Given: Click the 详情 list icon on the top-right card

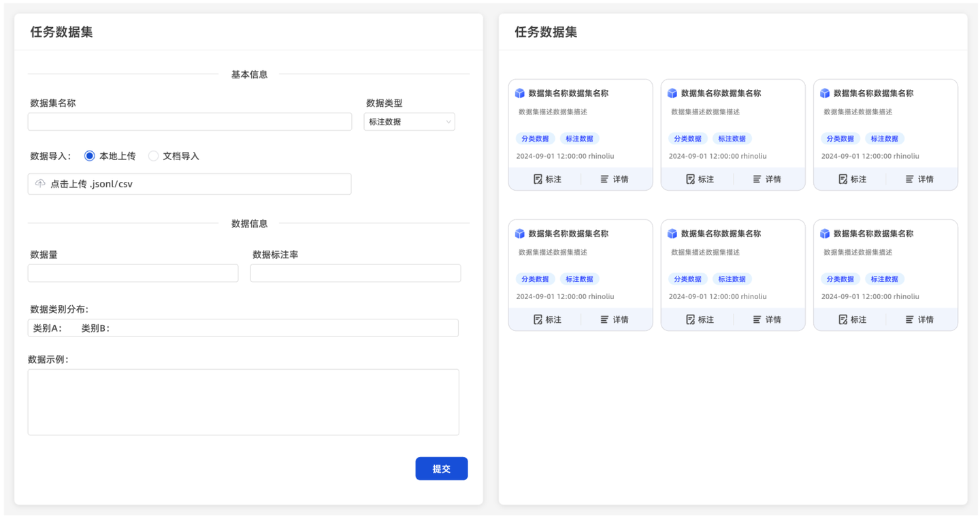Looking at the screenshot, I should [909, 179].
